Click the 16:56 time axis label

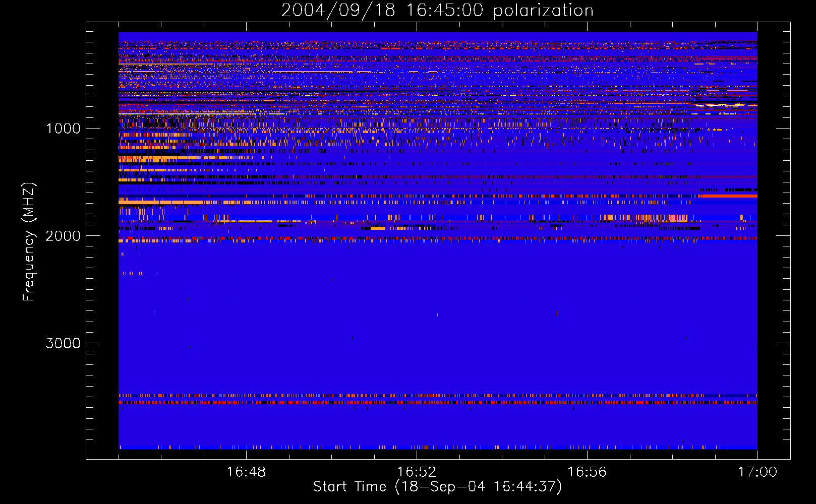pyautogui.click(x=587, y=472)
